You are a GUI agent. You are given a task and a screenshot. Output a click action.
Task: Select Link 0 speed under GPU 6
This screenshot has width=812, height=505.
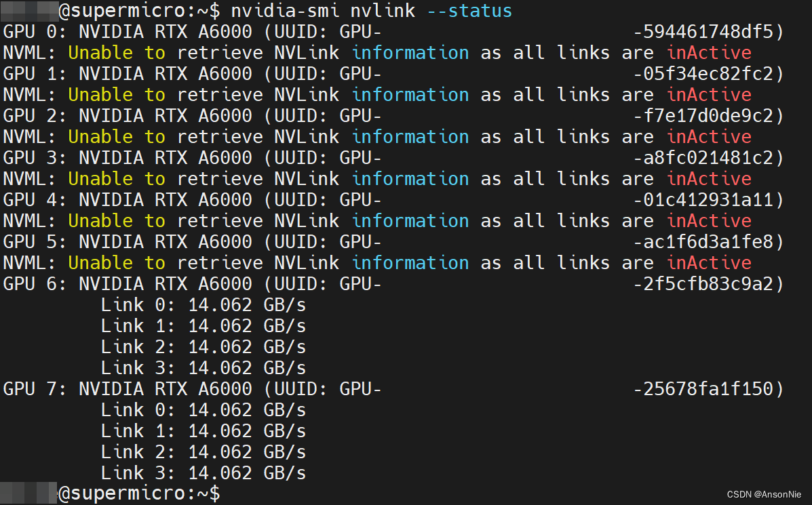(x=204, y=304)
